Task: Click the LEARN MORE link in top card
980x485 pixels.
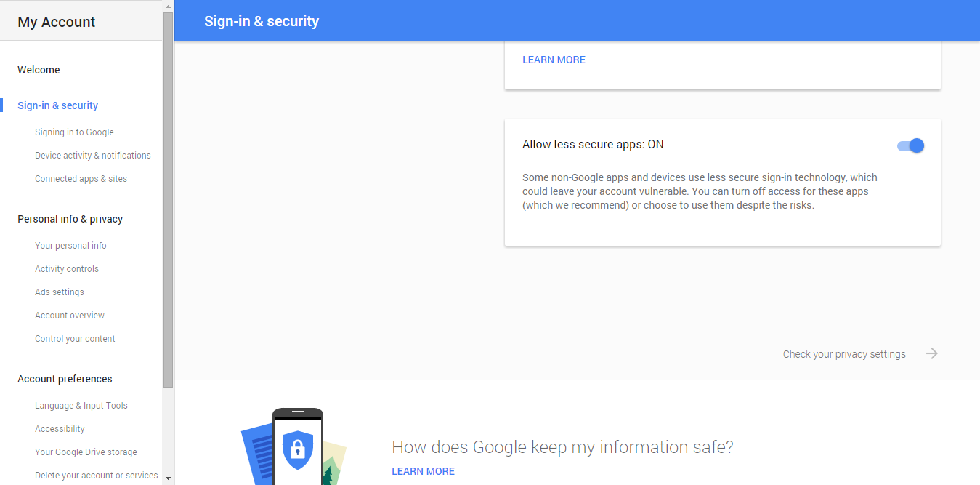Action: click(554, 60)
